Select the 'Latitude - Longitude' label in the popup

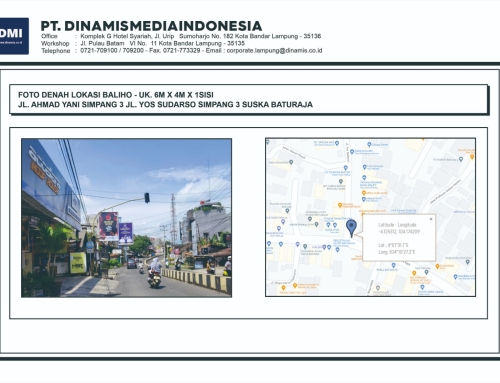(x=397, y=225)
